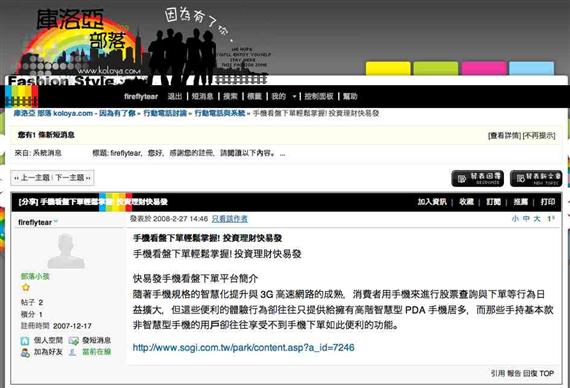
Task: Click the pink color tab at top
Action: click(483, 69)
